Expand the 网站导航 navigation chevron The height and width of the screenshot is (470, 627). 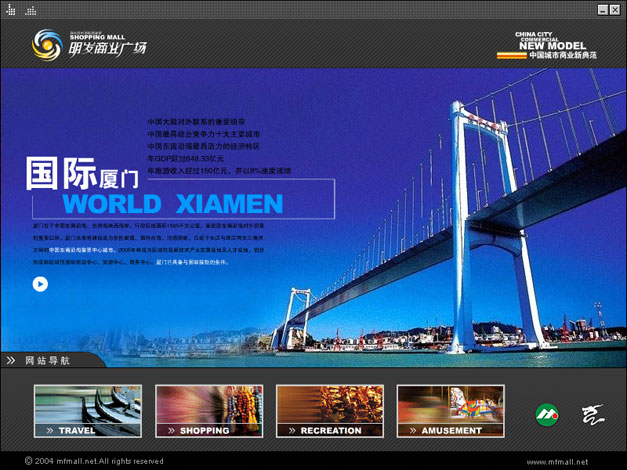coord(10,360)
